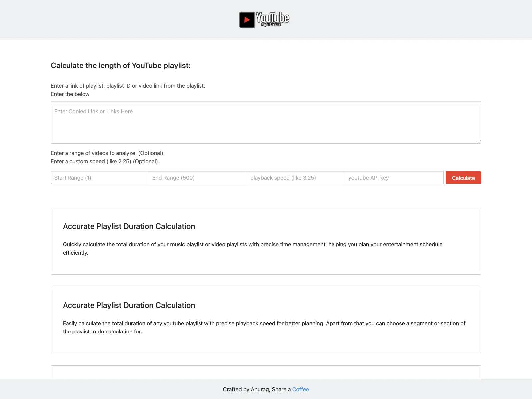Click 'Enter a range of videos to analyze' text
The width and height of the screenshot is (532, 399).
click(x=107, y=153)
